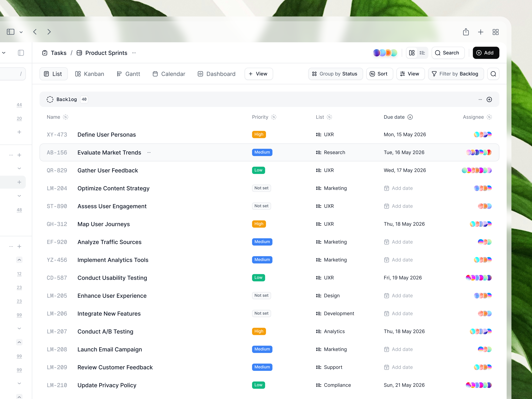Go forward with the right arrow
This screenshot has width=532, height=399.
click(49, 32)
